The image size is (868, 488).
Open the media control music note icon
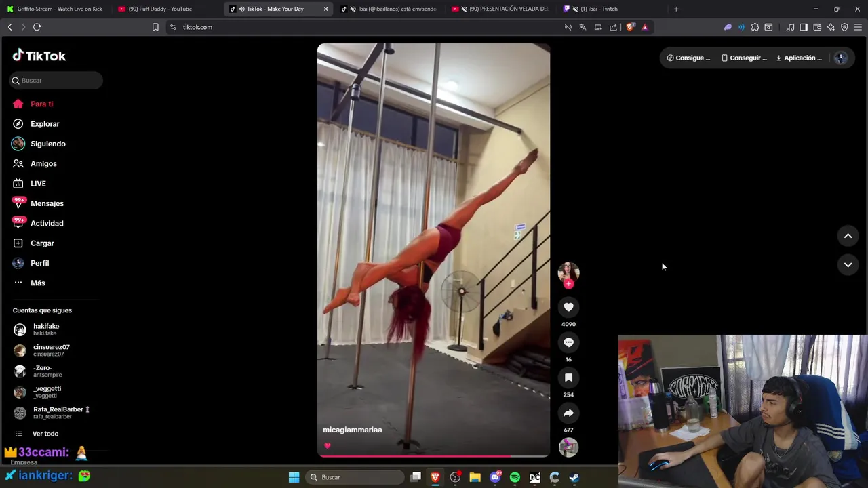coord(790,27)
